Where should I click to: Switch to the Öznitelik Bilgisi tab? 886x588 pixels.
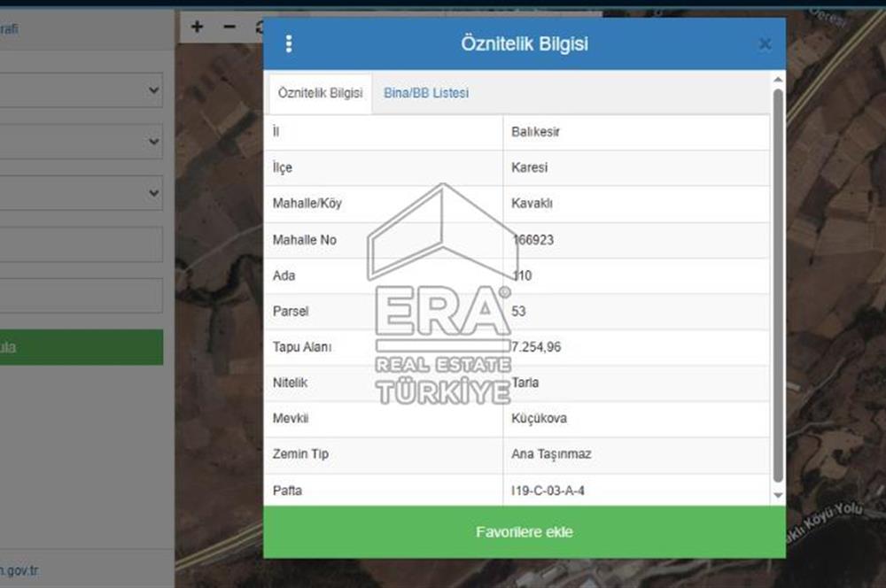click(321, 93)
